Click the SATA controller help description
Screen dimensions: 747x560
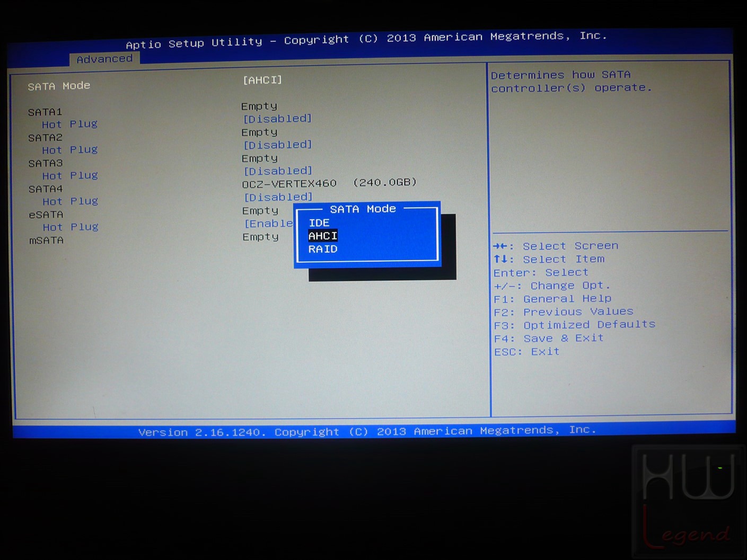click(571, 81)
